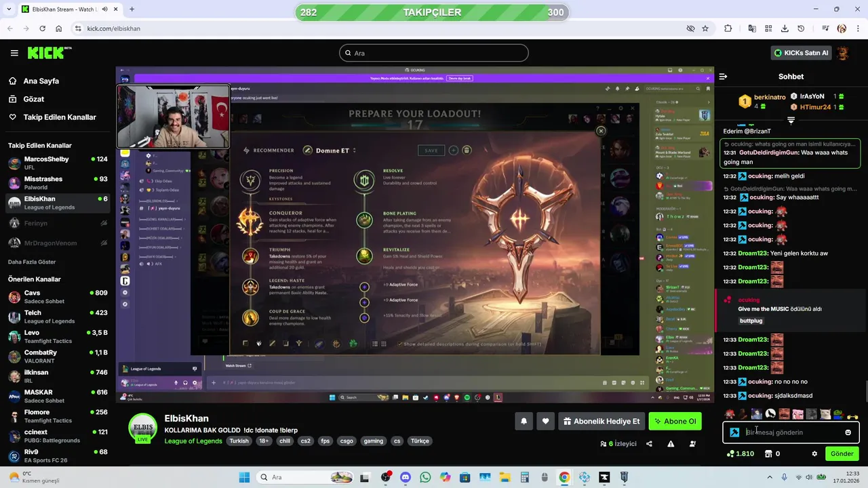Open the user-star icon below the subscribe button
868x488 pixels.
coord(692,444)
